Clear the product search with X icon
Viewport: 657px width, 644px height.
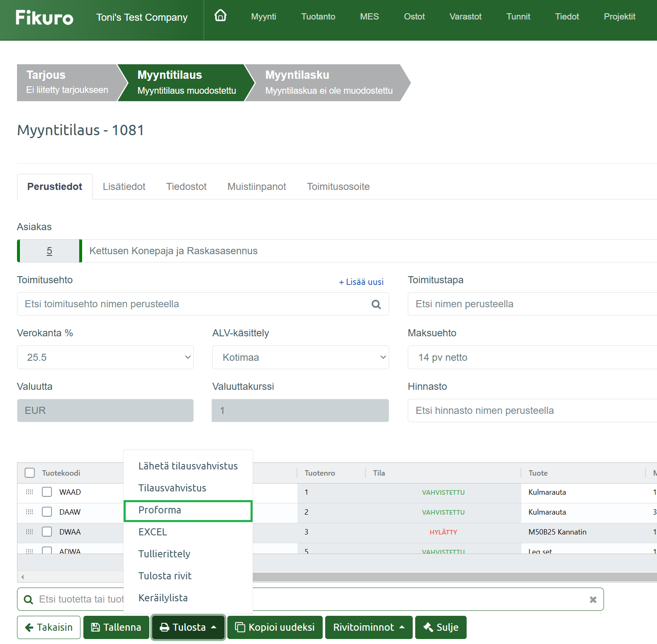(x=593, y=600)
